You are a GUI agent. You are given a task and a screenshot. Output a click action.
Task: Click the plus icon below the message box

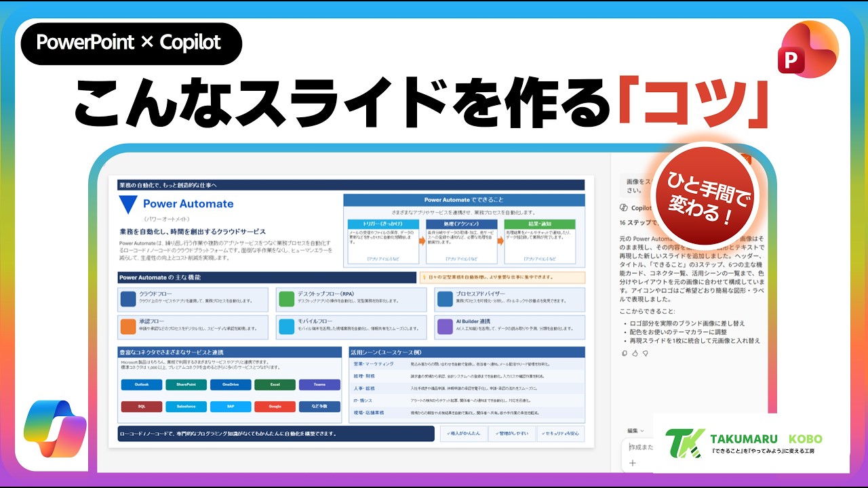(633, 463)
